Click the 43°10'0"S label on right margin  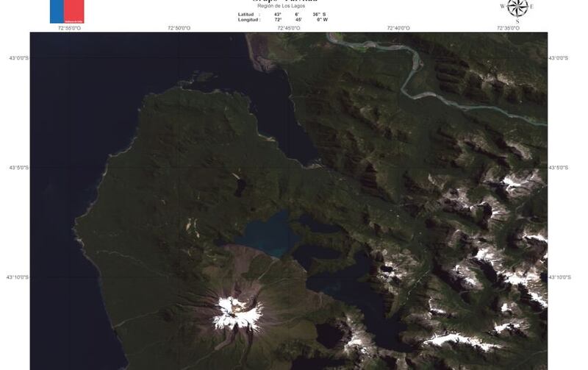point(560,277)
